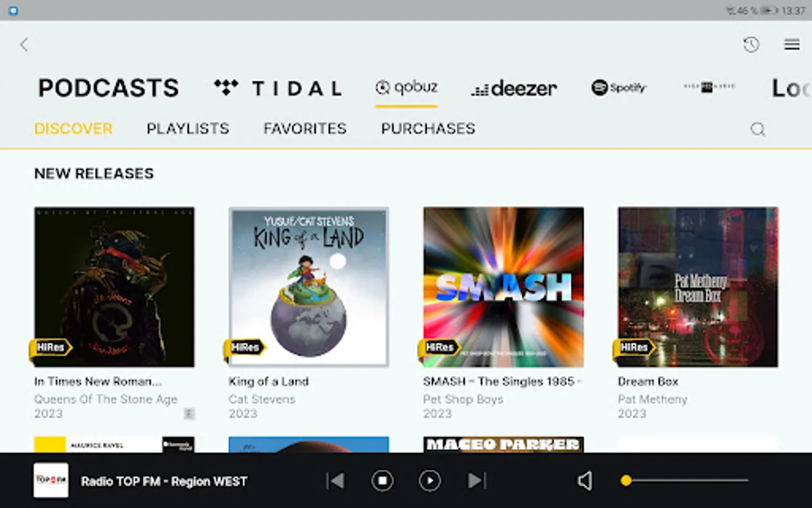Image resolution: width=812 pixels, height=508 pixels.
Task: Open In Times New Roman album cover
Action: pos(114,287)
